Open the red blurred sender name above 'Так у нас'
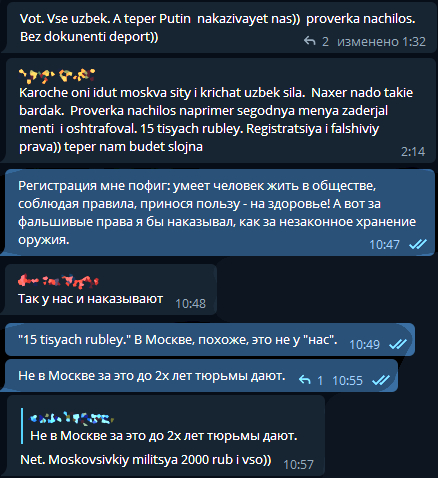 point(58,281)
